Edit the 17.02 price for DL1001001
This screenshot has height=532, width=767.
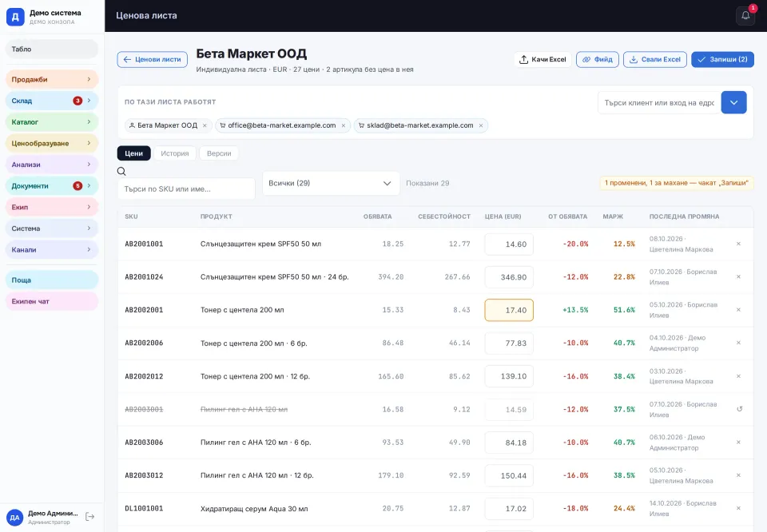click(x=509, y=509)
